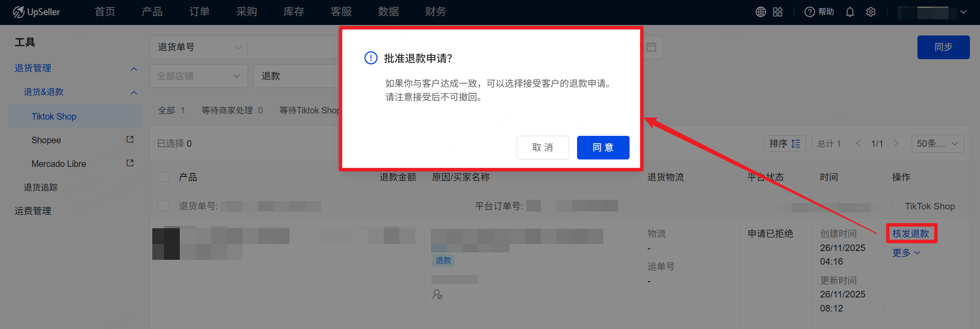This screenshot has height=329, width=980.
Task: Open the 订单 top menu
Action: coord(199,12)
